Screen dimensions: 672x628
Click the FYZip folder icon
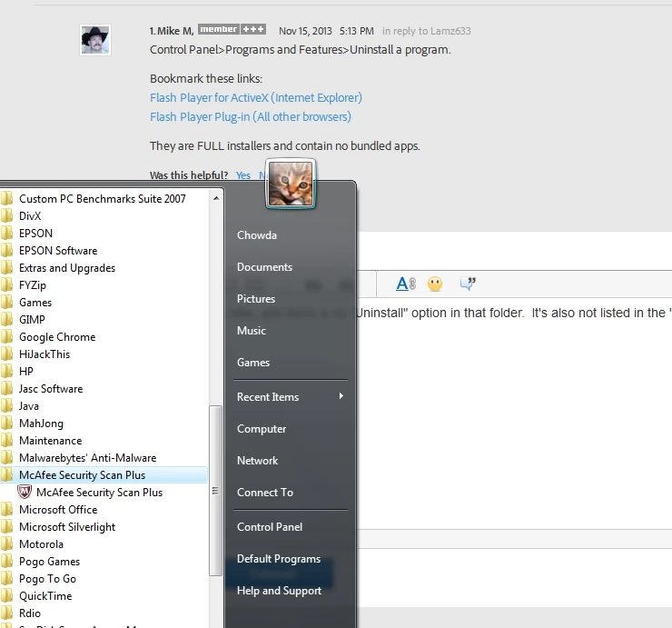tap(7, 285)
